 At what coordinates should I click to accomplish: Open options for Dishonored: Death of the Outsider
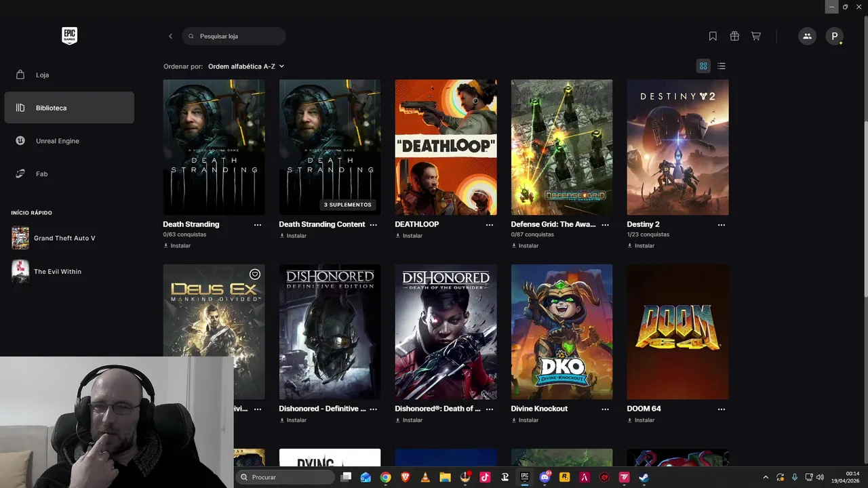click(490, 409)
